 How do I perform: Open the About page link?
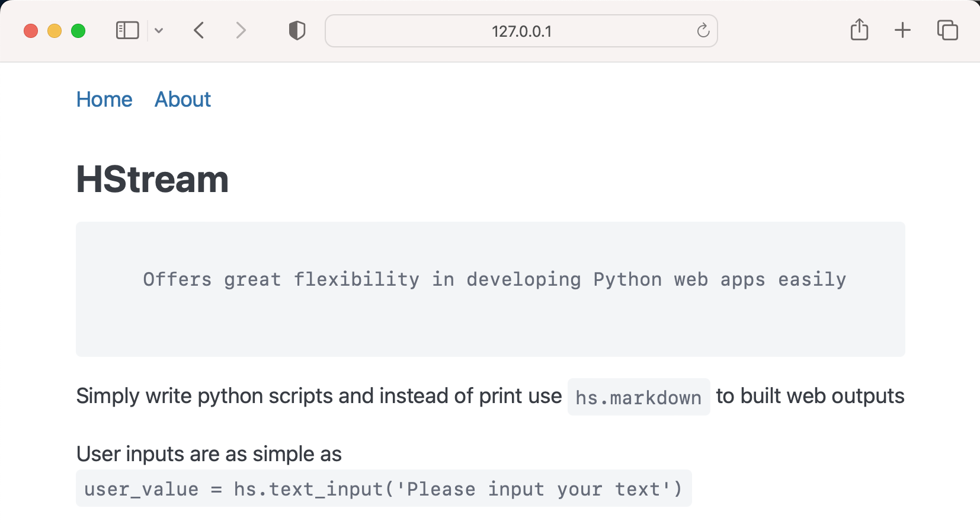[182, 100]
